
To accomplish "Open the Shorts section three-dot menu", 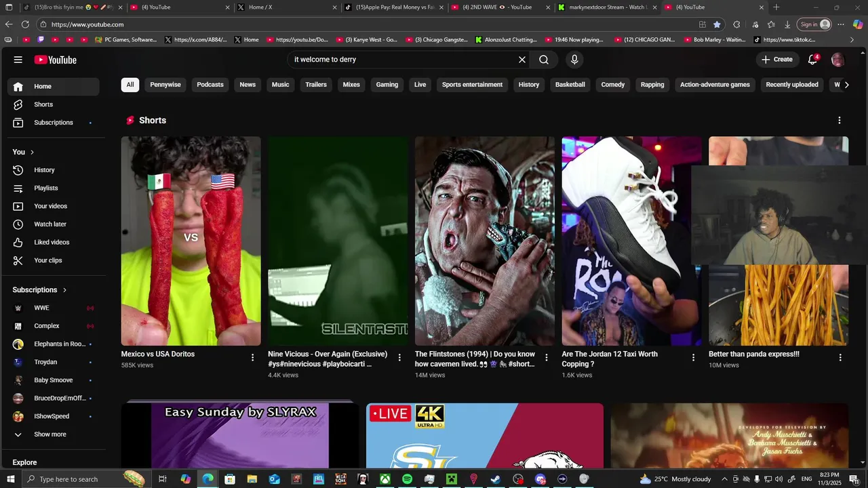I will (x=840, y=121).
